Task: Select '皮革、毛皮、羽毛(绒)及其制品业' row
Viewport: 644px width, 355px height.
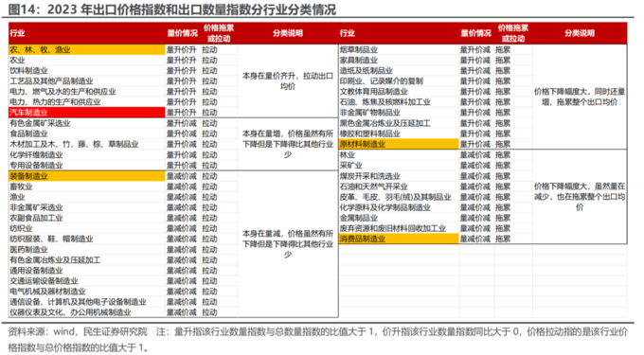Action: [x=396, y=197]
